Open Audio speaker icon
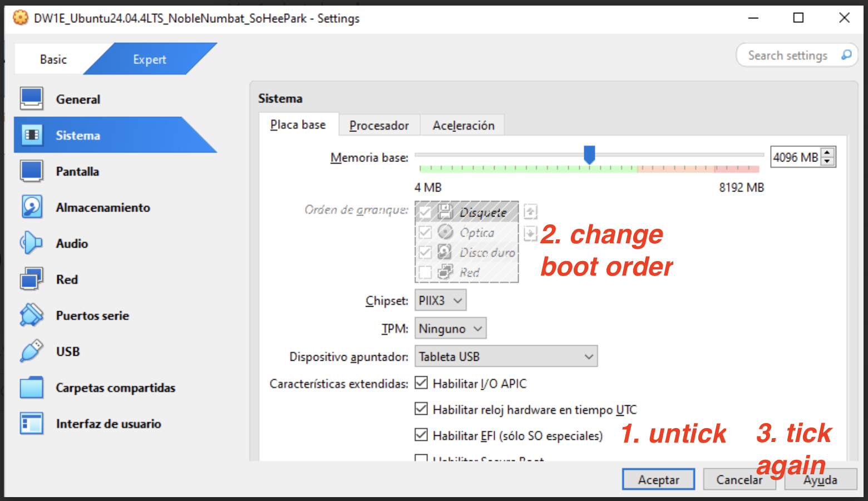868x501 pixels. click(x=32, y=243)
